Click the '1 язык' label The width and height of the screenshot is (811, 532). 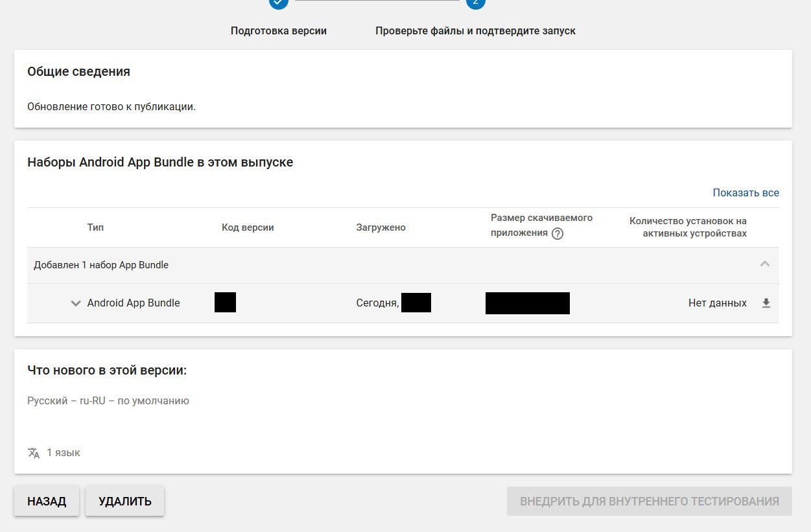pyautogui.click(x=64, y=452)
